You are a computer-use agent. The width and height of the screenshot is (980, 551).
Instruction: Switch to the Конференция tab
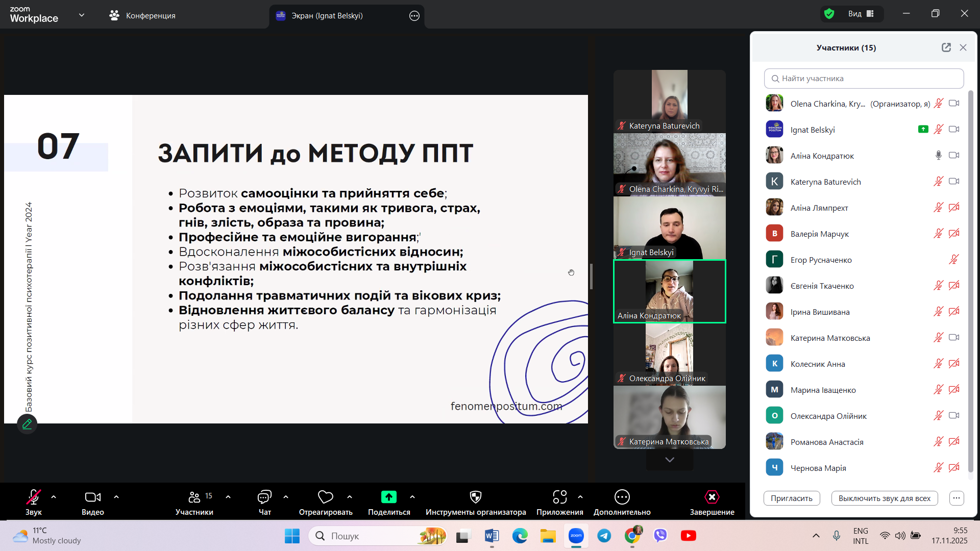click(x=142, y=15)
